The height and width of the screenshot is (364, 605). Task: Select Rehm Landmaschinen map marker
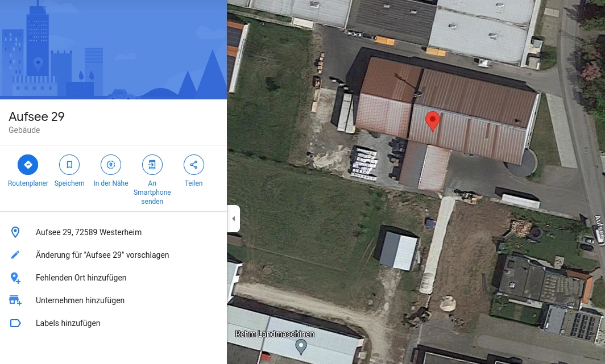point(301,347)
